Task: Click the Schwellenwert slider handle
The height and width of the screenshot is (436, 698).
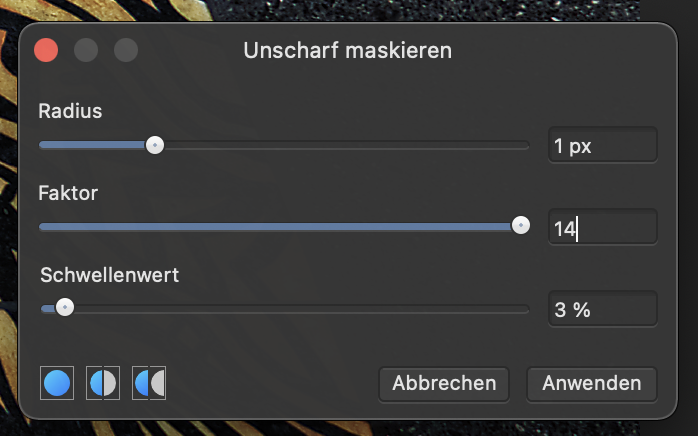Action: 65,307
